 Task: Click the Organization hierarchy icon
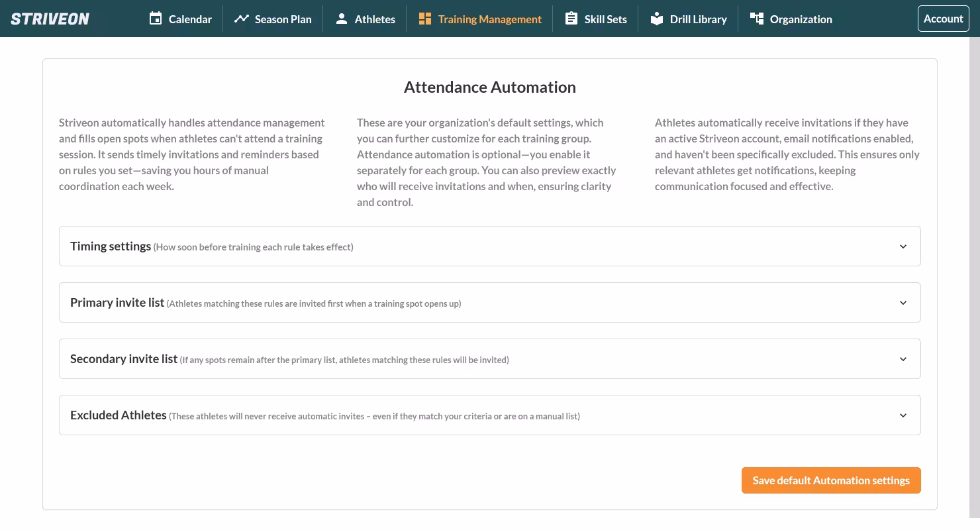[x=756, y=19]
